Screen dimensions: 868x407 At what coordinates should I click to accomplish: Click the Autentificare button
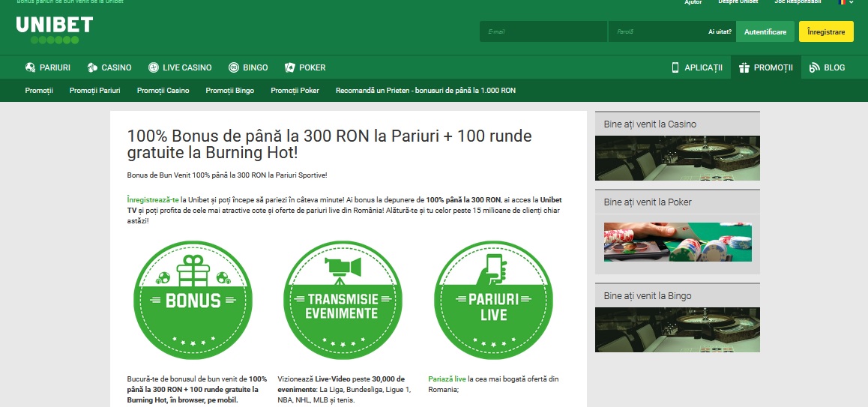(x=765, y=31)
